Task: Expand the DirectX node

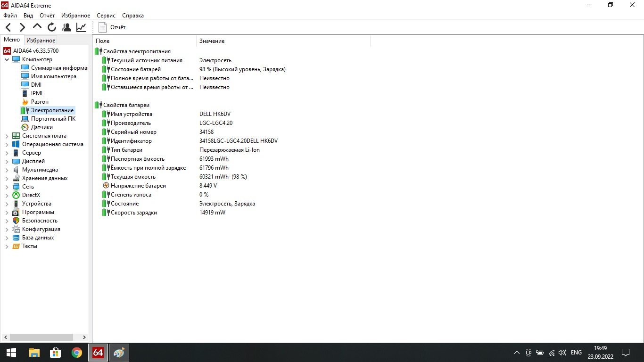Action: tap(7, 195)
